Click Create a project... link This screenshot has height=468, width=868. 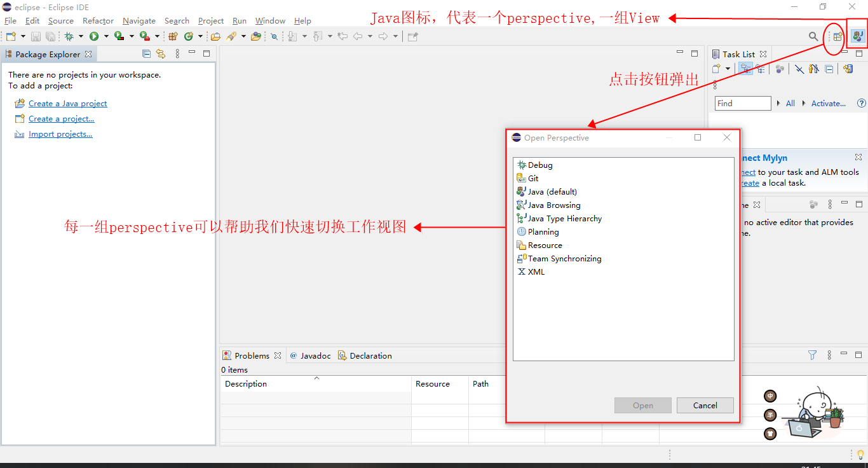tap(61, 119)
